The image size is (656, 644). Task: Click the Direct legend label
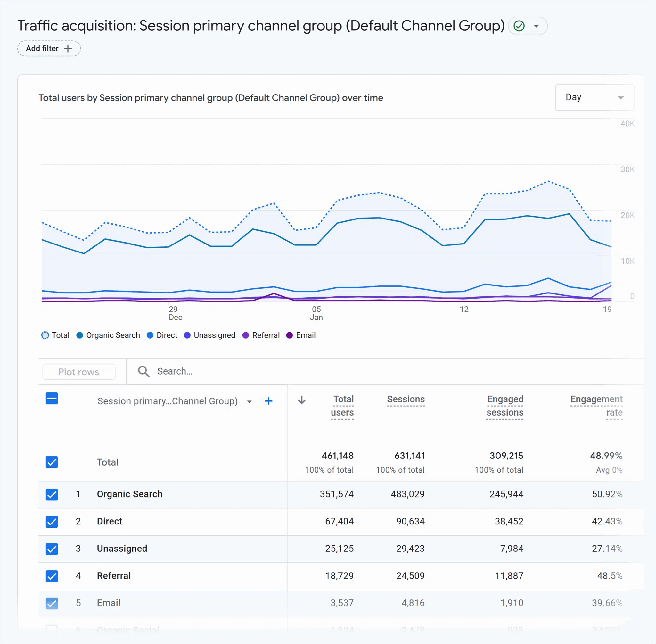tap(167, 335)
